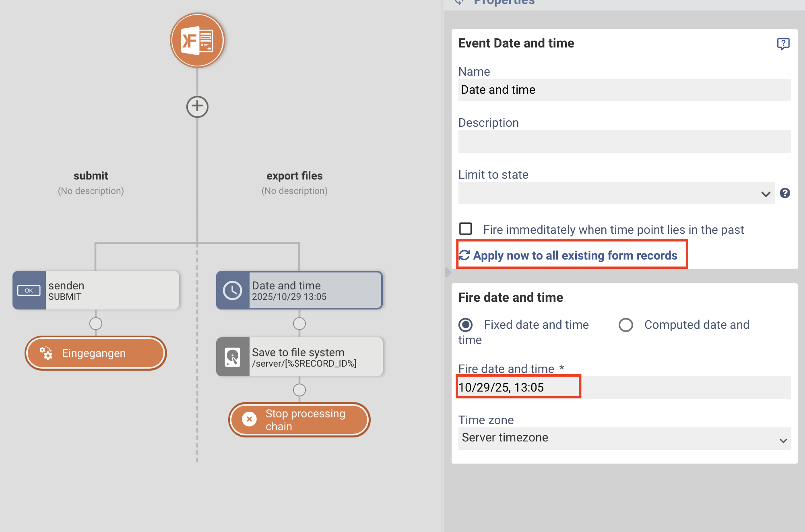
Task: Click the plus circle add-event button
Action: [197, 107]
